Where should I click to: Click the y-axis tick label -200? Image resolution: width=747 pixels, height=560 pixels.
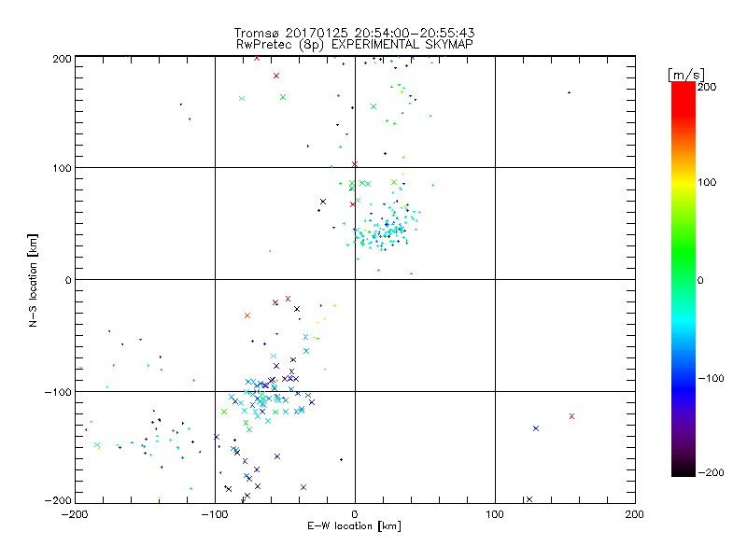click(x=58, y=500)
